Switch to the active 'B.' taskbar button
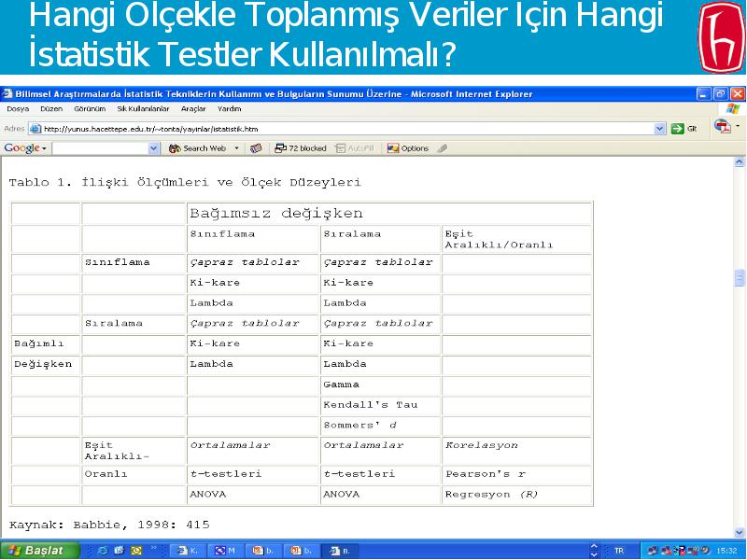The image size is (747, 560). (x=341, y=551)
